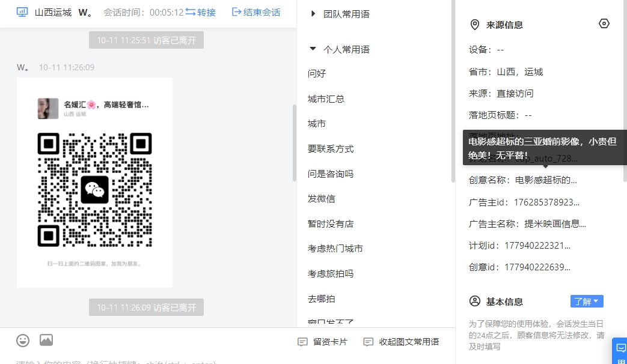
Task: Click the 省市: 山西, 运城 row
Action: pos(506,72)
